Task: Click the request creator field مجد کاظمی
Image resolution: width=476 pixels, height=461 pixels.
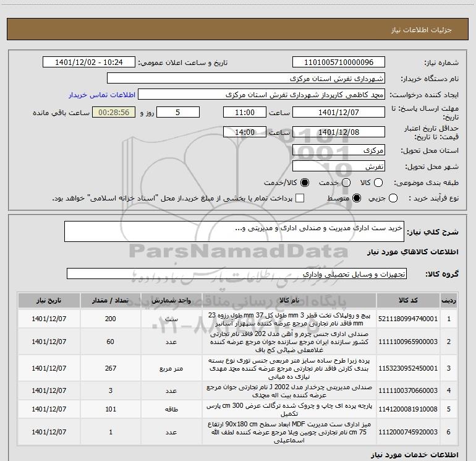Action: (x=261, y=95)
